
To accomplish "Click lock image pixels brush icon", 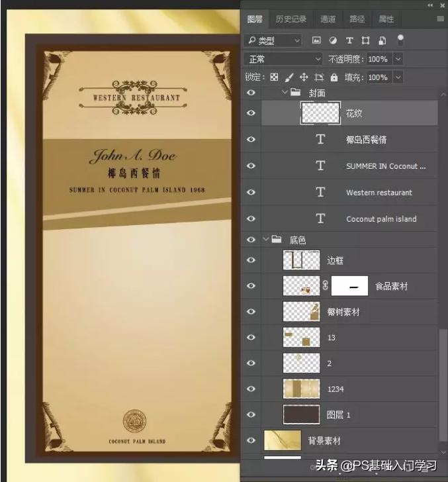I will (x=289, y=77).
